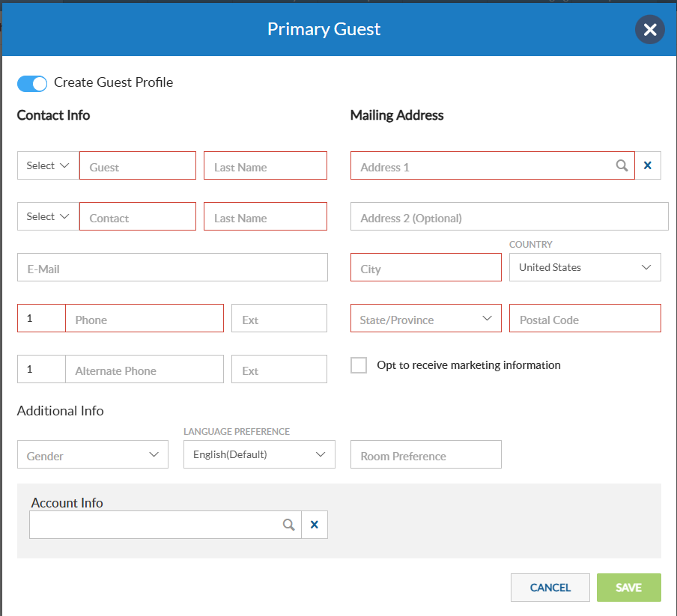Open Country dropdown showing United States
This screenshot has width=677, height=616.
click(585, 267)
